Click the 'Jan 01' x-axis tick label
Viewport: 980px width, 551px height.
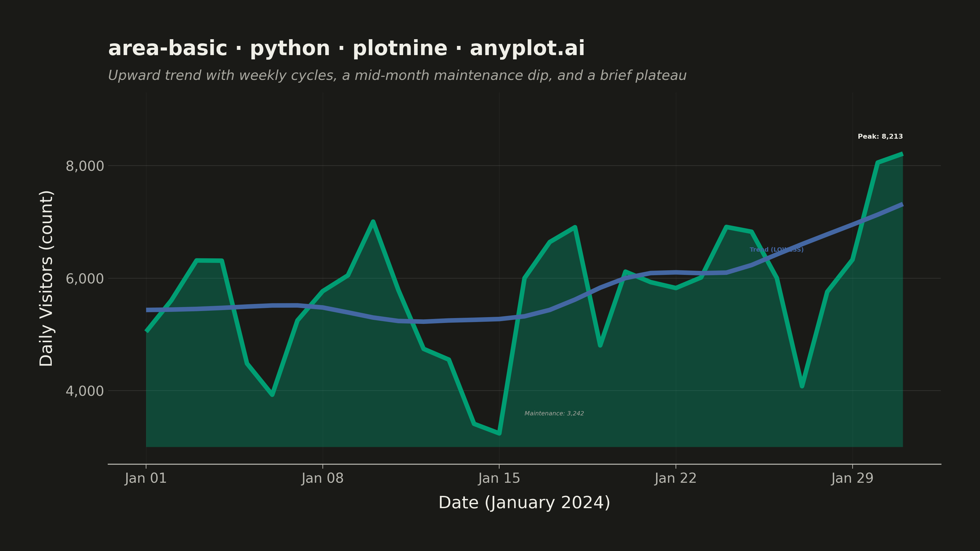146,478
